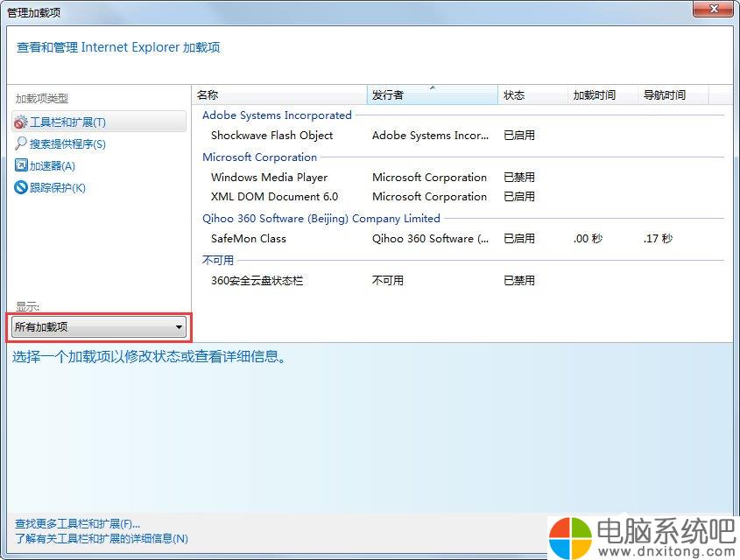The image size is (740, 560).
Task: Select the SafeMon Class add-on
Action: coord(248,239)
